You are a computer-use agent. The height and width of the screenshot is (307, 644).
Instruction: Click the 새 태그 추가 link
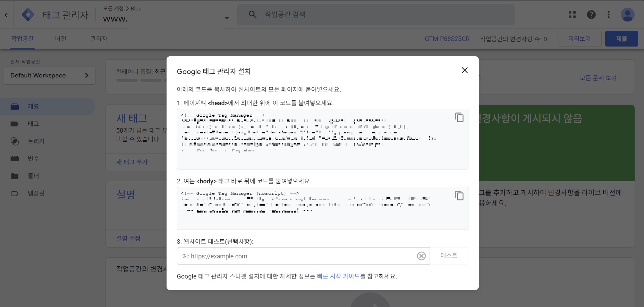[x=132, y=162]
